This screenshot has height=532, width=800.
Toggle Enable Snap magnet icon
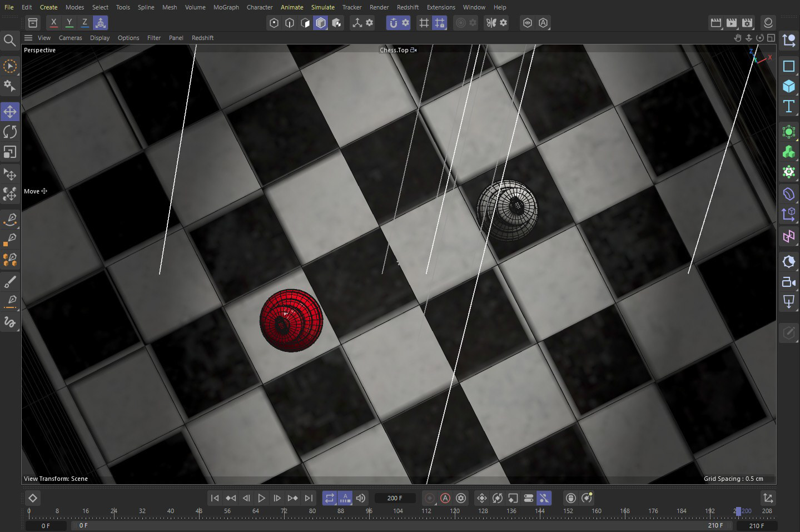394,23
